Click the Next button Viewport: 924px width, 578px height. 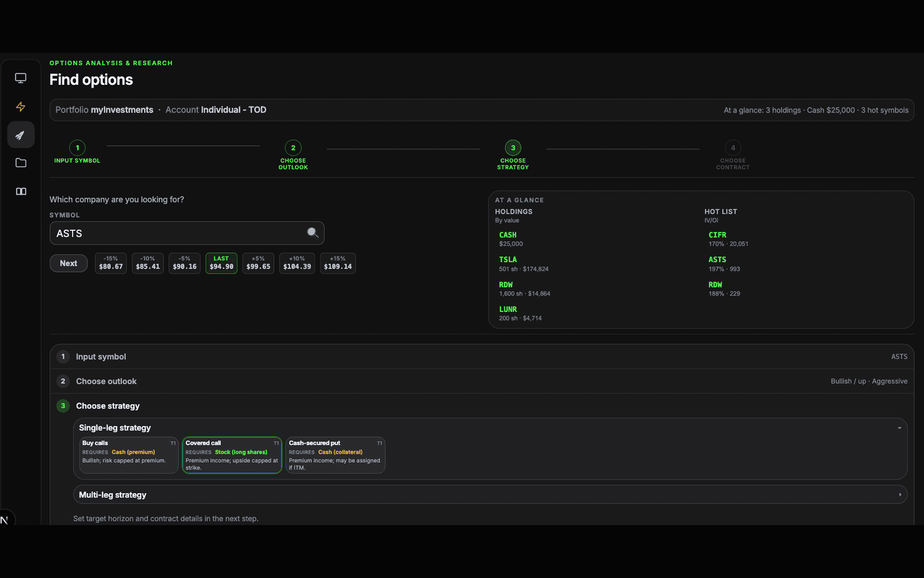pos(68,263)
